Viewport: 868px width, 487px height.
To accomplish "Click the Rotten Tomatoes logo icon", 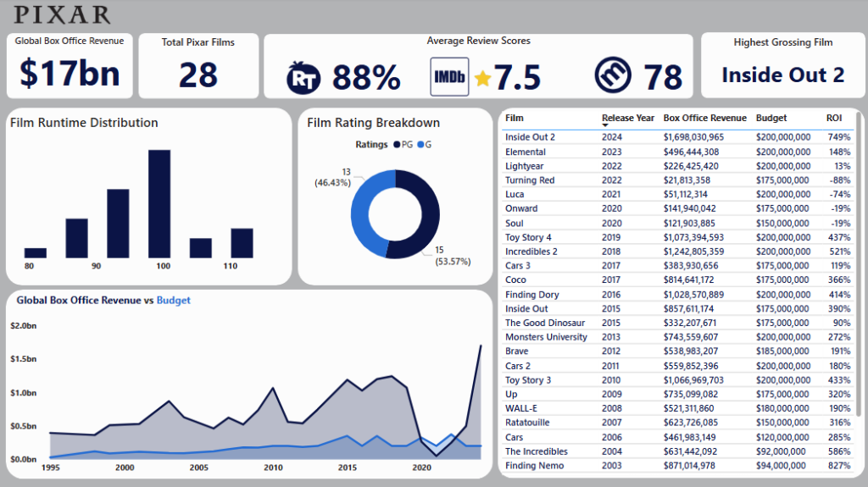I will (x=303, y=77).
